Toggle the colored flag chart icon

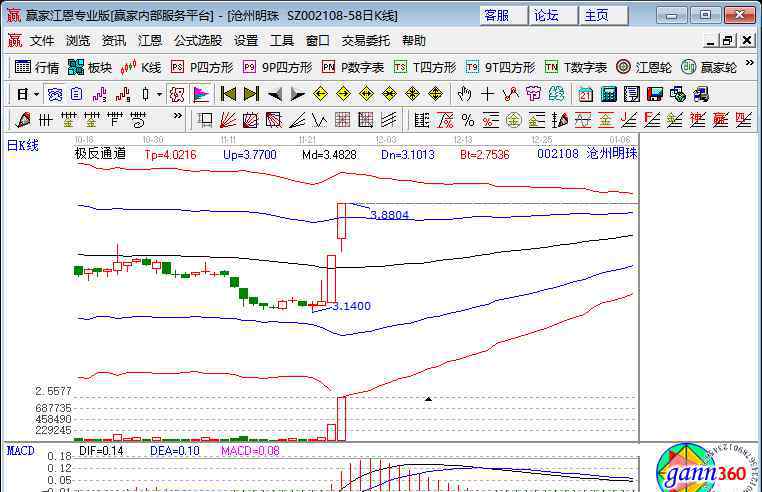pyautogui.click(x=201, y=94)
